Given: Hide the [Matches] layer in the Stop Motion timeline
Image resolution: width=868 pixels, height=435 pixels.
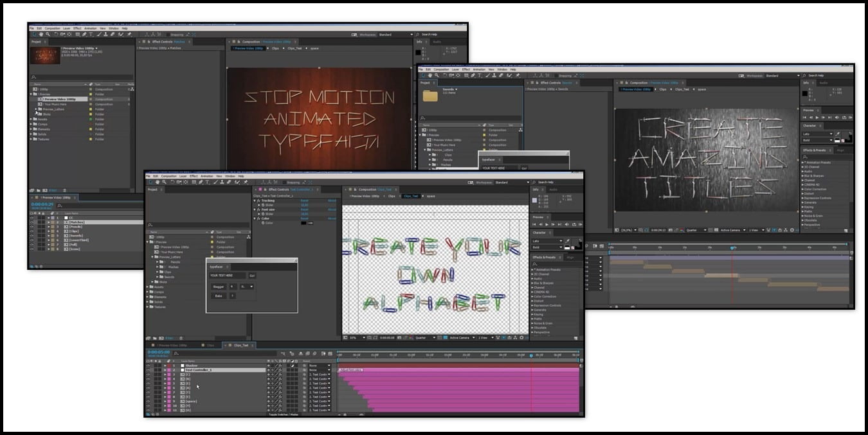Looking at the screenshot, I should [x=32, y=222].
